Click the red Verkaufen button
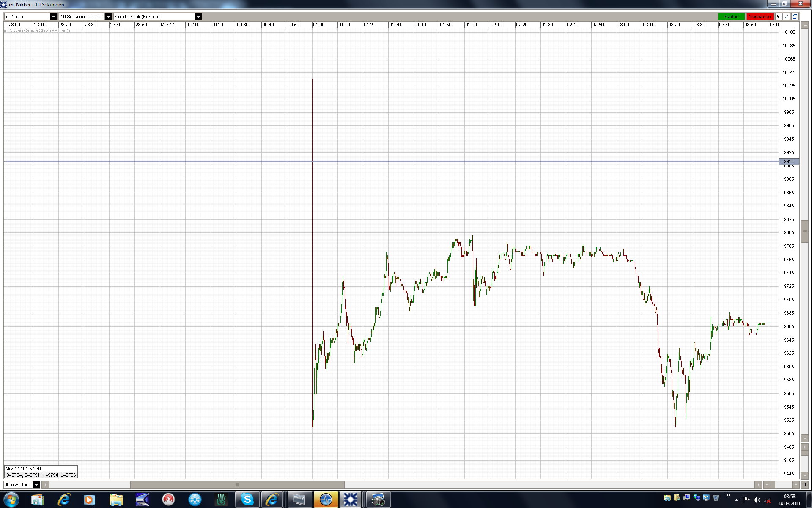Image resolution: width=812 pixels, height=508 pixels. [x=760, y=17]
